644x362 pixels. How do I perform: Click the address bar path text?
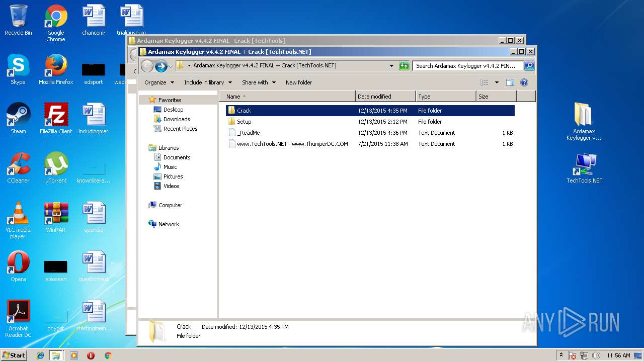pos(265,65)
